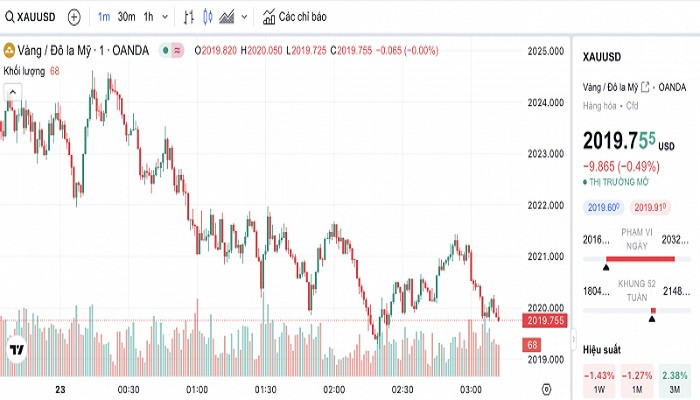This screenshot has height=400, width=700.
Task: Toggle the pink approximation indicator
Action: click(177, 50)
